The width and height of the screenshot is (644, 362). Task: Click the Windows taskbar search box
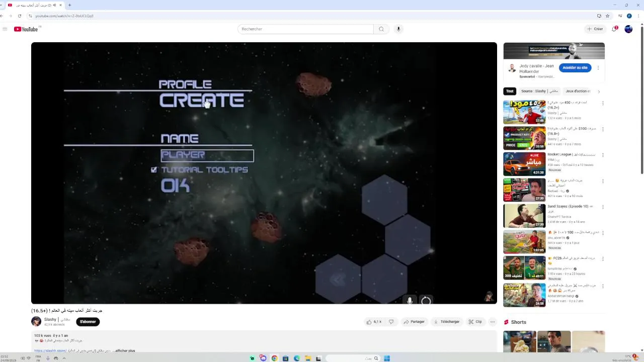pos(352,358)
